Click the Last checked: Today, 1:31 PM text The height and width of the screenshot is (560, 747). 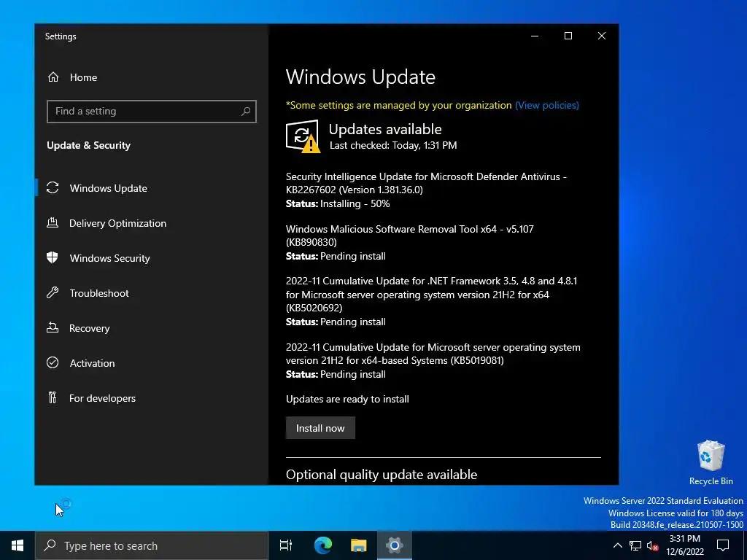point(393,145)
